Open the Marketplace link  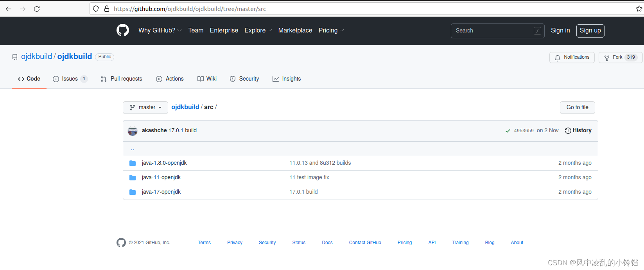pos(295,30)
